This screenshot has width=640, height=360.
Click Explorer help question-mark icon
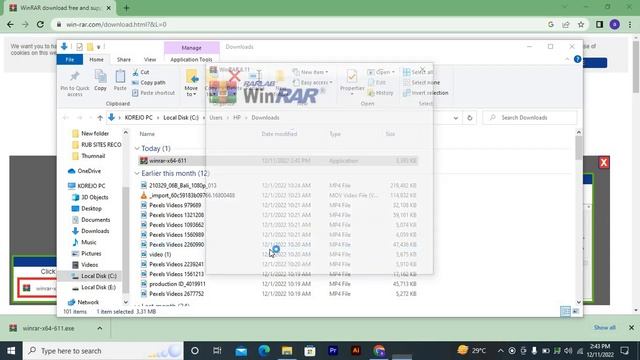point(577,59)
